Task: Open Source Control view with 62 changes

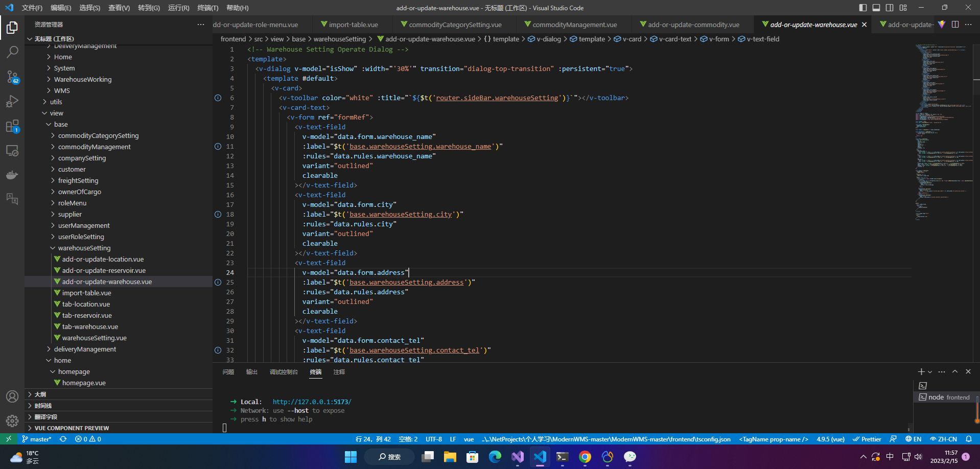Action: click(12, 77)
